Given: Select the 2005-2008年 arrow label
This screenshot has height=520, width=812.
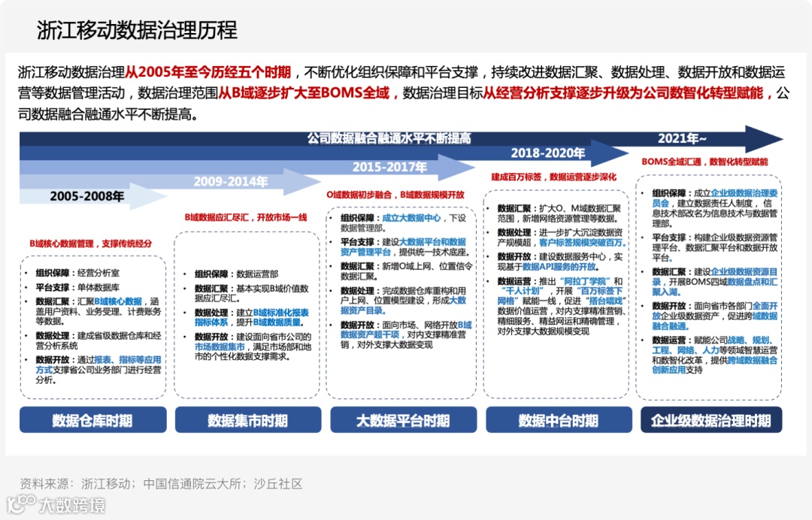Looking at the screenshot, I should pyautogui.click(x=86, y=196).
